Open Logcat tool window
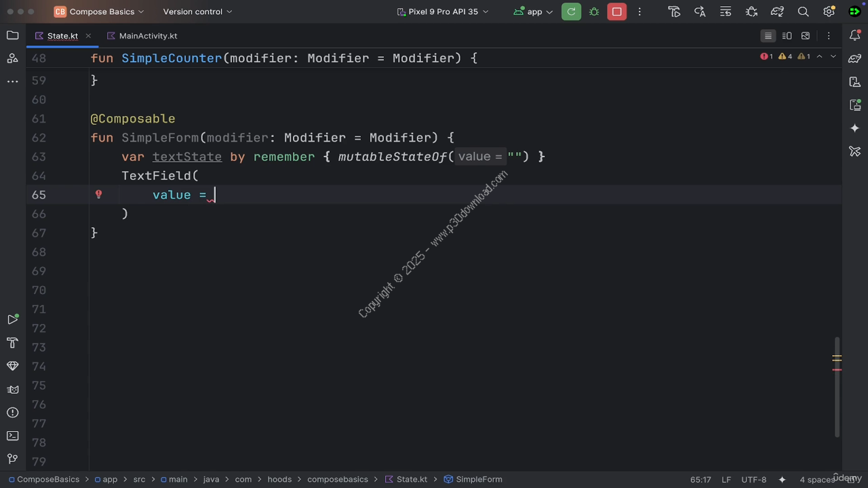 [x=12, y=390]
